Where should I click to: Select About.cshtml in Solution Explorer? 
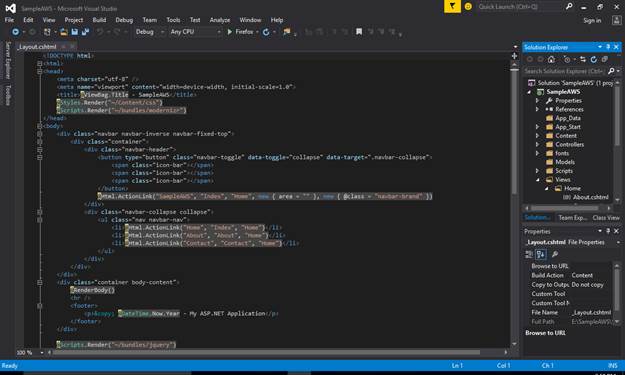click(590, 197)
